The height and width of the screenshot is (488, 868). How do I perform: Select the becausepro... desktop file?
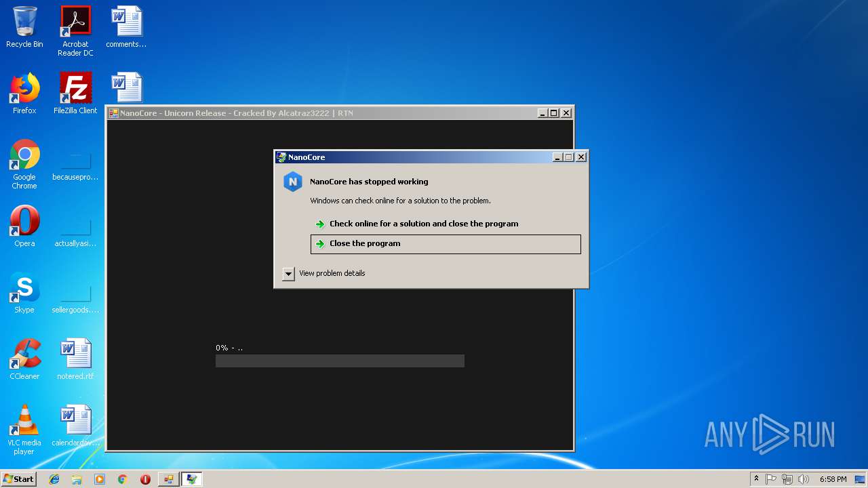coord(75,165)
